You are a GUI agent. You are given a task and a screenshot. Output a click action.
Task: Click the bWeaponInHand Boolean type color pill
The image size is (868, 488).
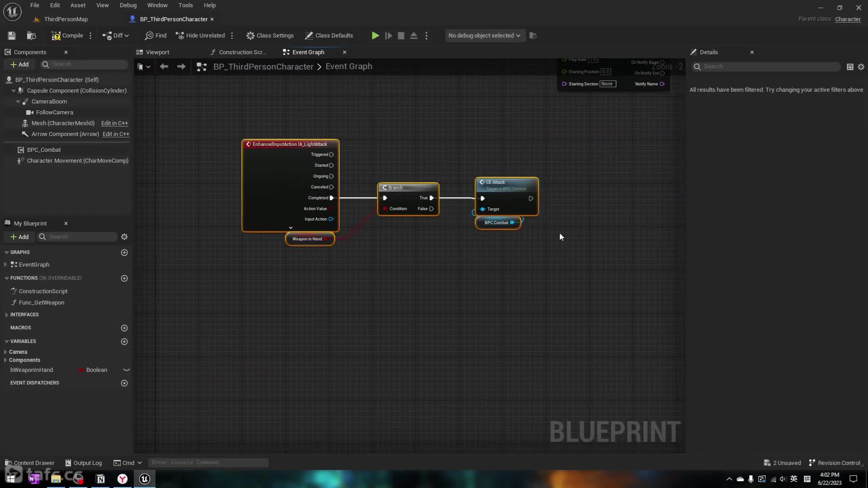pos(81,370)
